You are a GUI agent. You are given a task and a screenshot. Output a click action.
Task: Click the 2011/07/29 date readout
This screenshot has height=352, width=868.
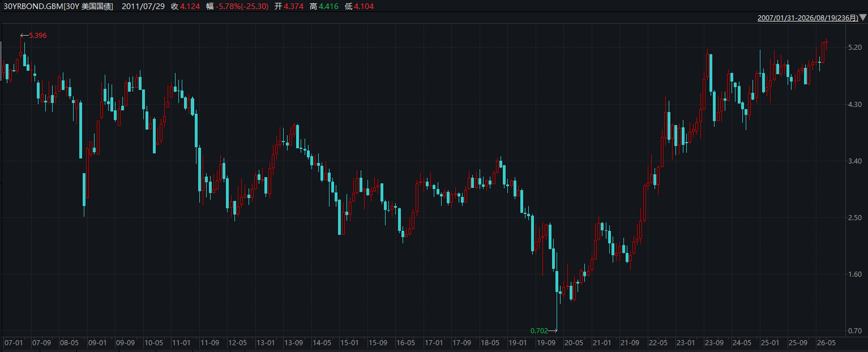click(x=143, y=6)
